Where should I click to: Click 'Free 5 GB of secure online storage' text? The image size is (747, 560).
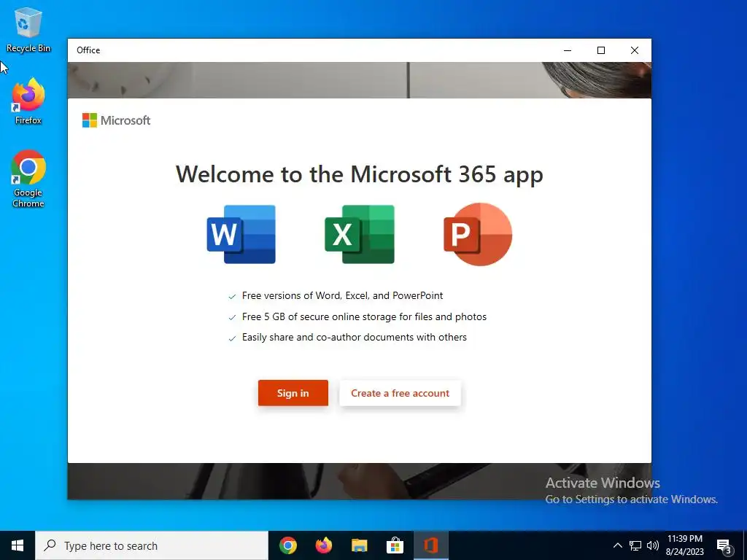pos(365,316)
